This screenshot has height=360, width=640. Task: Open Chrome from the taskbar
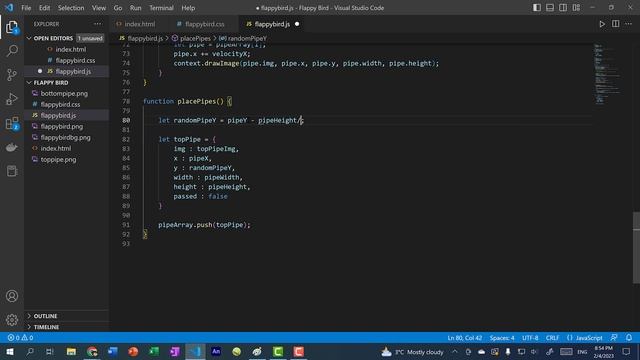point(92,351)
